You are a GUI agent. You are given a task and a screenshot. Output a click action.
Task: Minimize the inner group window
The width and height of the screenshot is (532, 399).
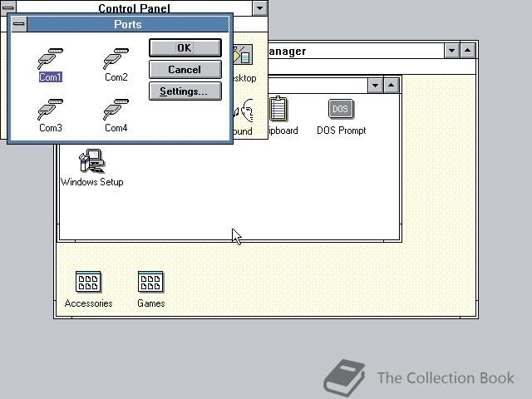(x=375, y=86)
